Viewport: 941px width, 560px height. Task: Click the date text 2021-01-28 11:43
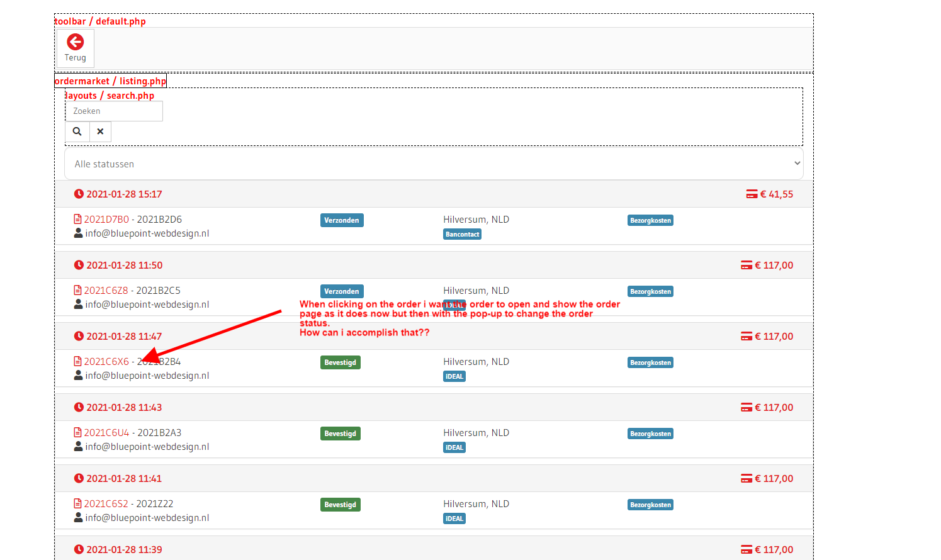point(124,407)
